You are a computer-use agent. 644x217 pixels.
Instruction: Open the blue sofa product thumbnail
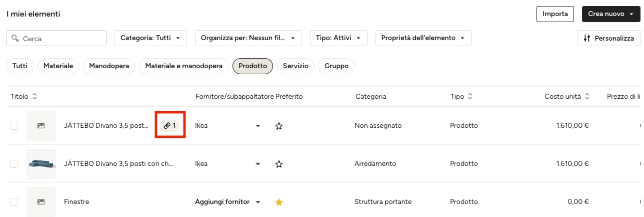pyautogui.click(x=41, y=164)
